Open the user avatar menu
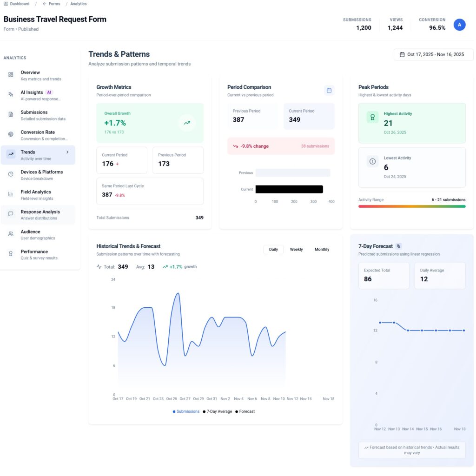This screenshot has width=476, height=476. click(459, 25)
